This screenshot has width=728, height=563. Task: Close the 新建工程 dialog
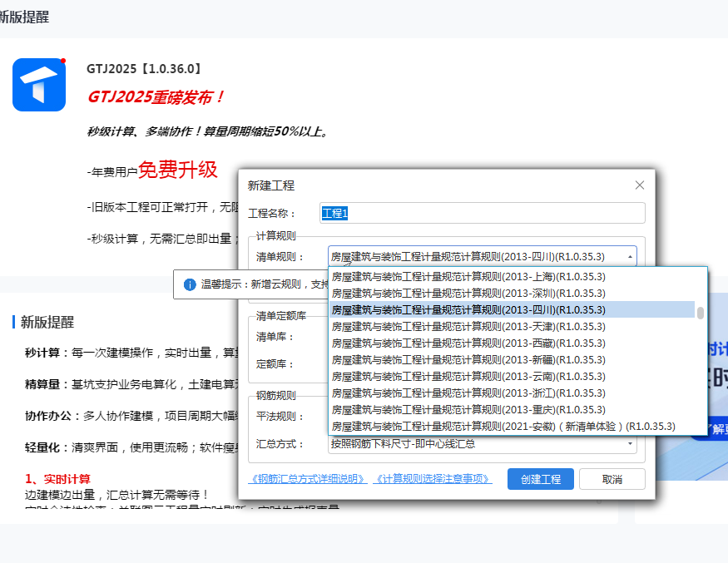pos(639,185)
